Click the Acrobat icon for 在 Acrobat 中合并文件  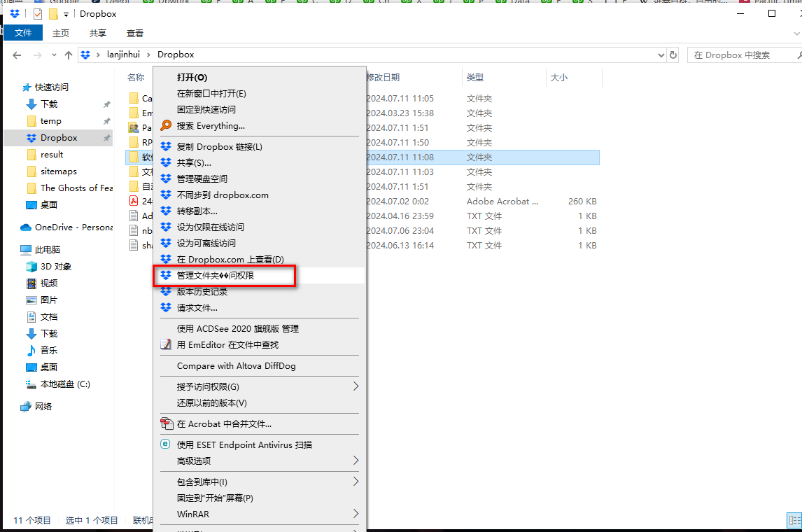coord(167,423)
